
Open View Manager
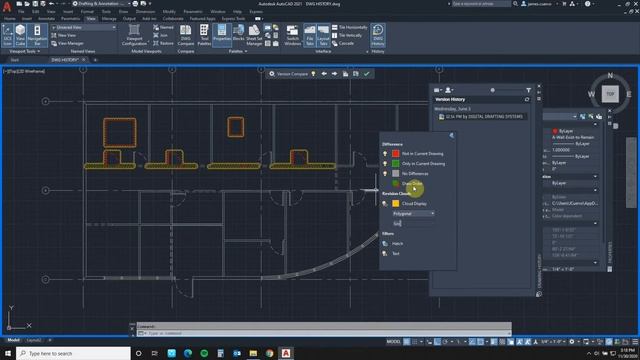click(68, 43)
